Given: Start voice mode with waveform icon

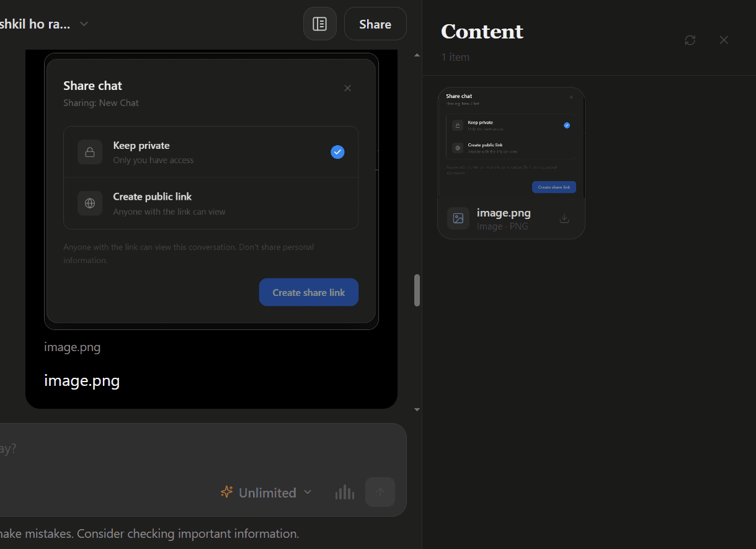Looking at the screenshot, I should [345, 493].
